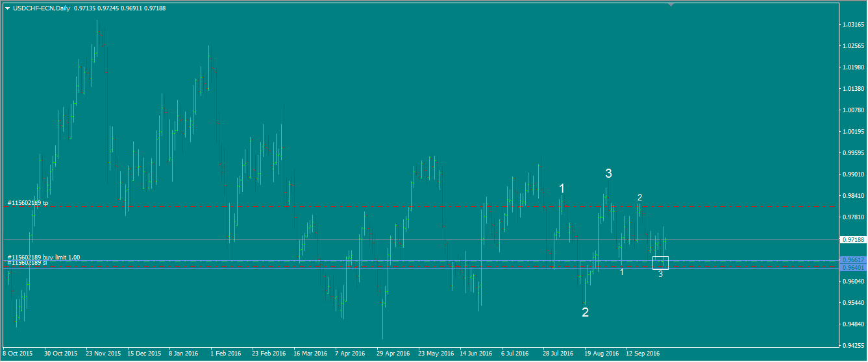
Task: Click the 30 Oct 2015 date label
Action: [x=60, y=354]
